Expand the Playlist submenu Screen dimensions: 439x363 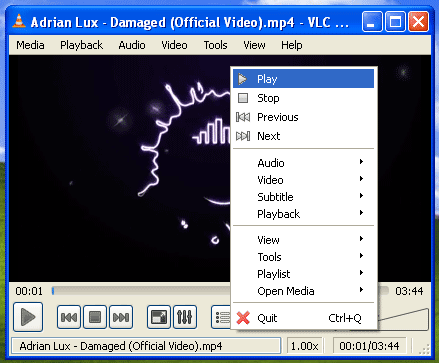(x=303, y=274)
